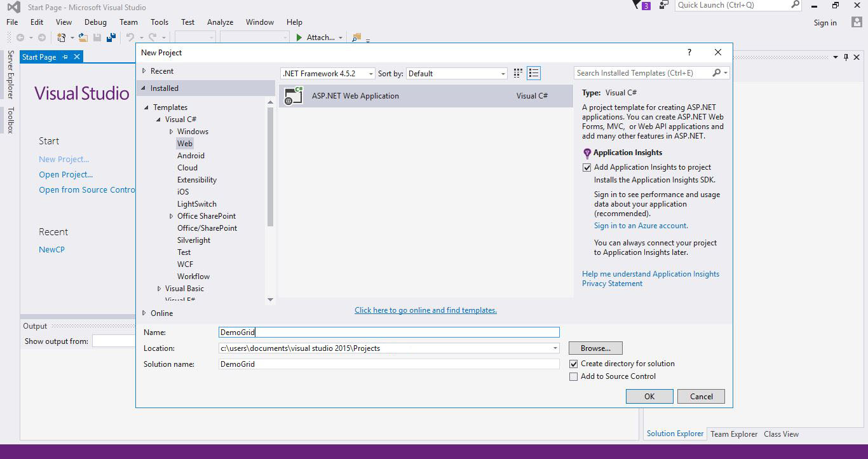Switch to the Class View tab
The height and width of the screenshot is (459, 868).
coord(781,434)
